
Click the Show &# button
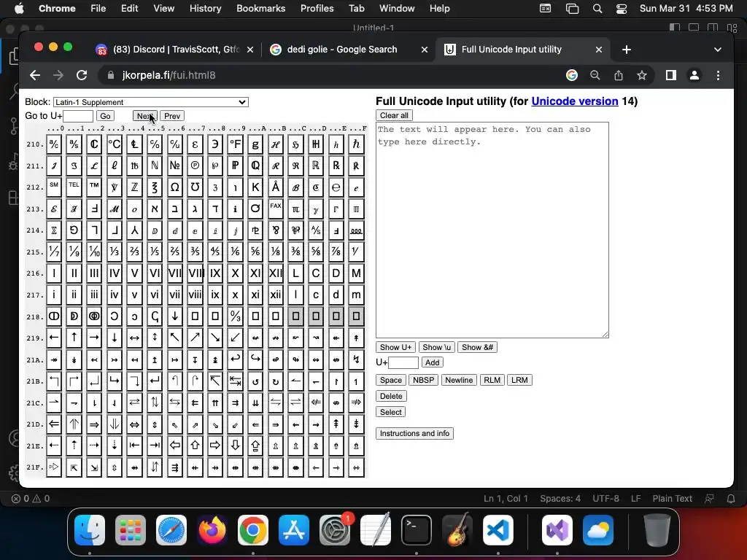click(477, 347)
